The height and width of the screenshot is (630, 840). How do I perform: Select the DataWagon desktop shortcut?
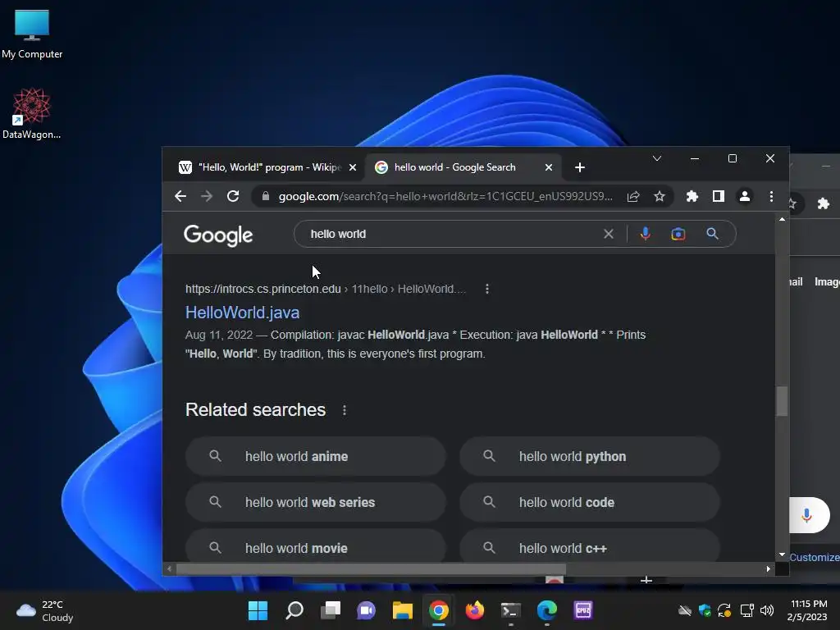pyautogui.click(x=32, y=114)
